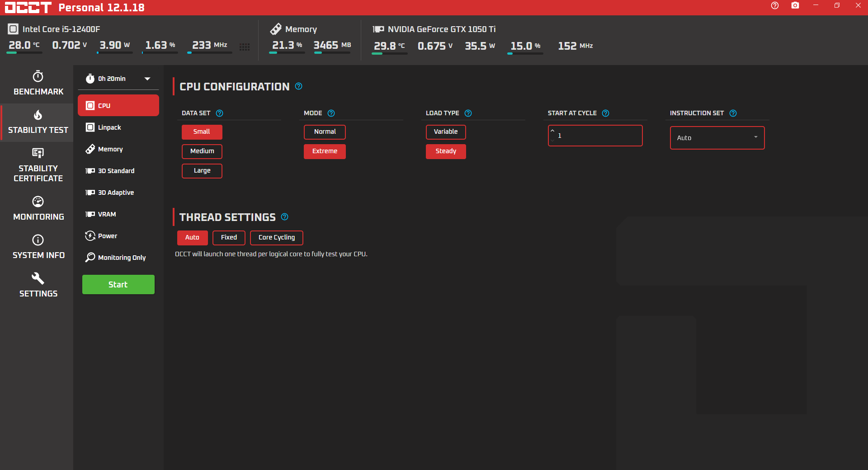Select the Monitoring Only option

[118, 258]
